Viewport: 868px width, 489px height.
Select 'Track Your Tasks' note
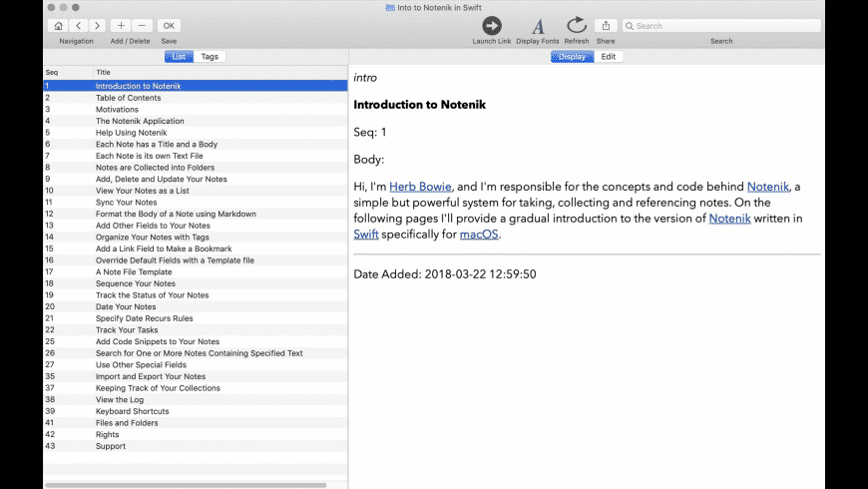[196, 330]
